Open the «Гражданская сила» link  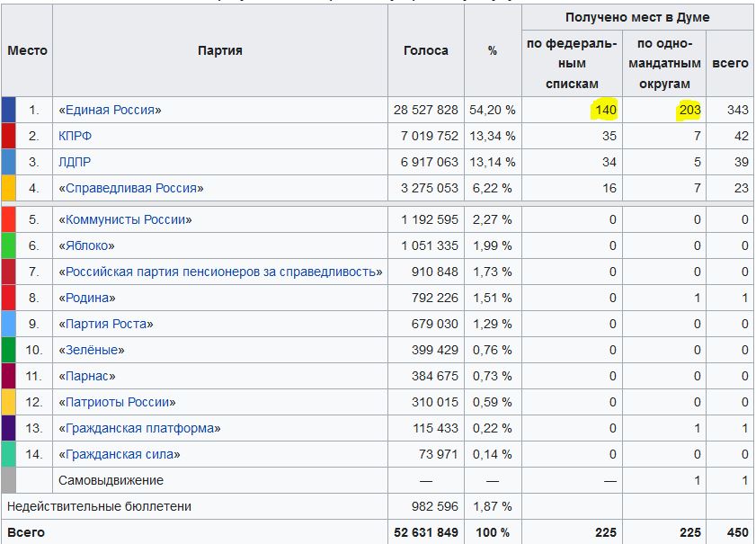click(x=120, y=454)
